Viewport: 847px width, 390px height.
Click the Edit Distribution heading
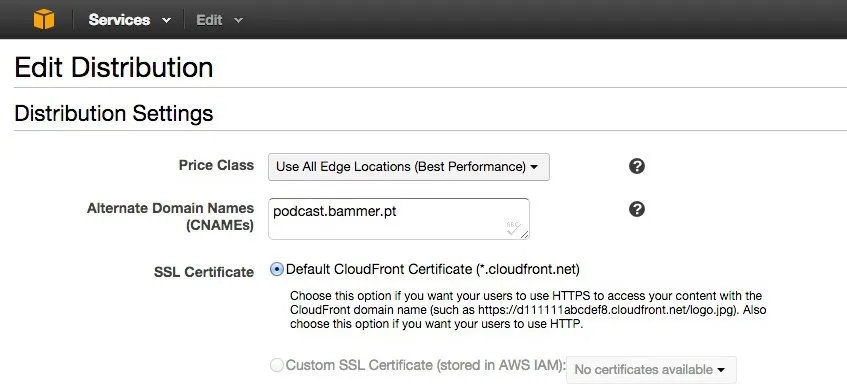(x=113, y=68)
